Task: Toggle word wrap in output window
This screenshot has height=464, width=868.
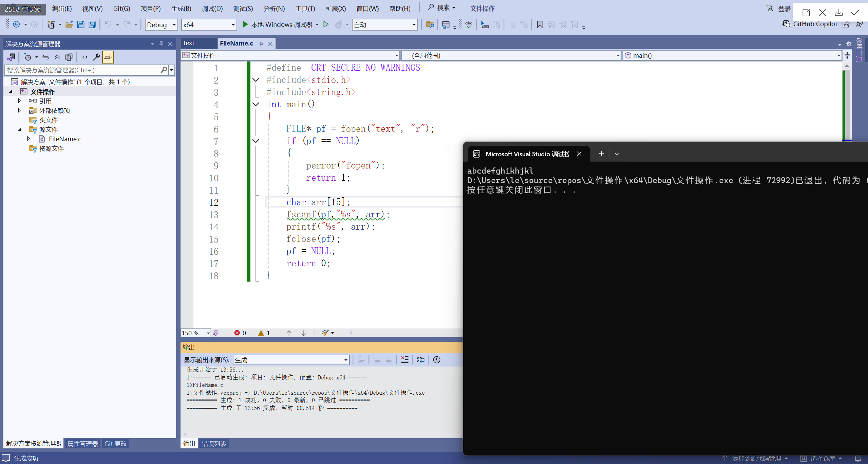Action: coord(420,360)
